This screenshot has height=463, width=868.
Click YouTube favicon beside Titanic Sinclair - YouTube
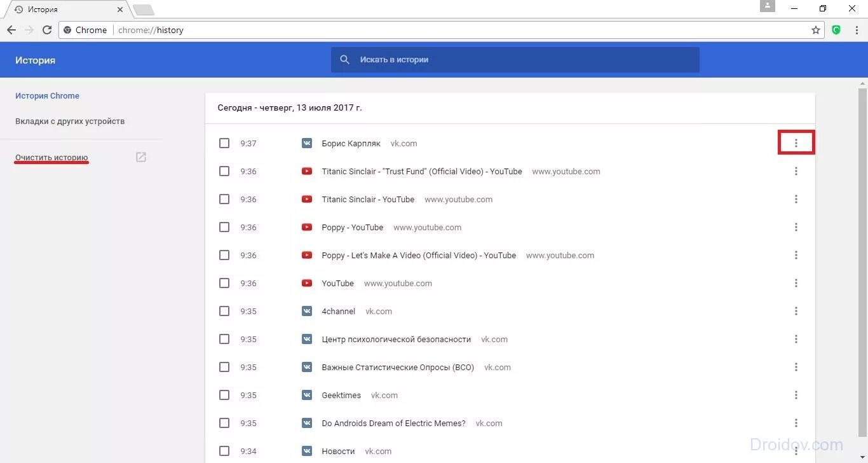307,199
